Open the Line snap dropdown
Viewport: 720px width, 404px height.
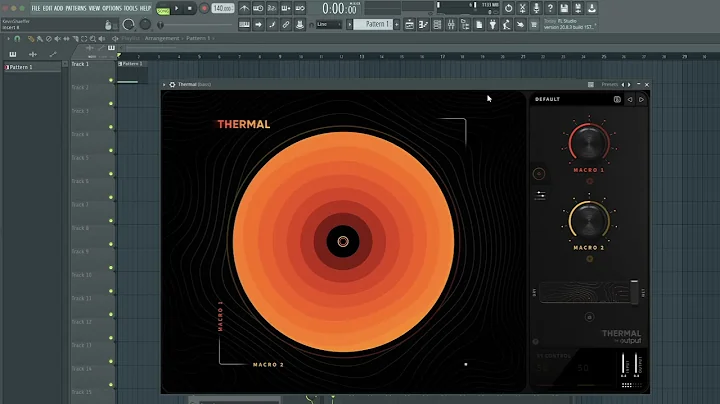[329, 24]
